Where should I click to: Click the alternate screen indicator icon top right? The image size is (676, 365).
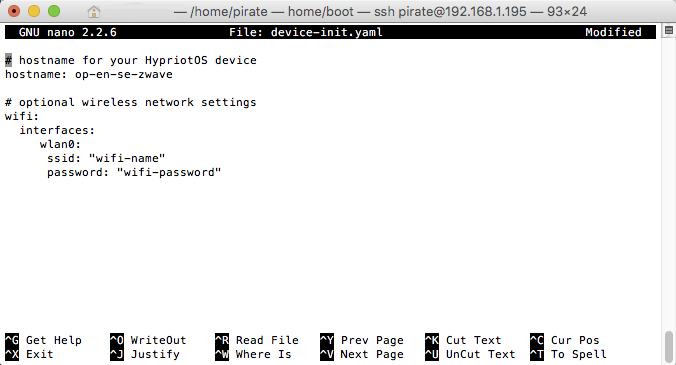click(x=669, y=30)
